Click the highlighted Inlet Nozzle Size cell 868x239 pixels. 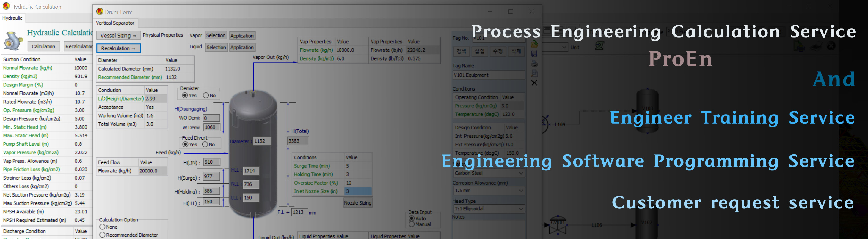[357, 191]
